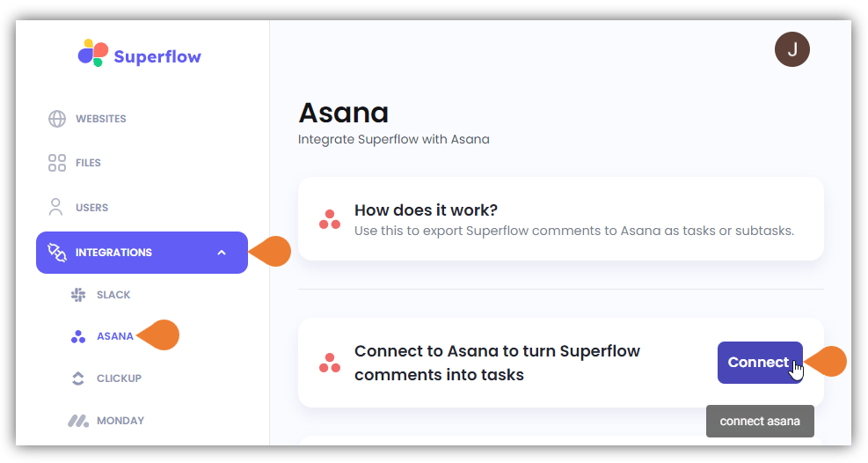Image resolution: width=868 pixels, height=463 pixels.
Task: Click the Asana icon in How does it work card
Action: (x=330, y=219)
